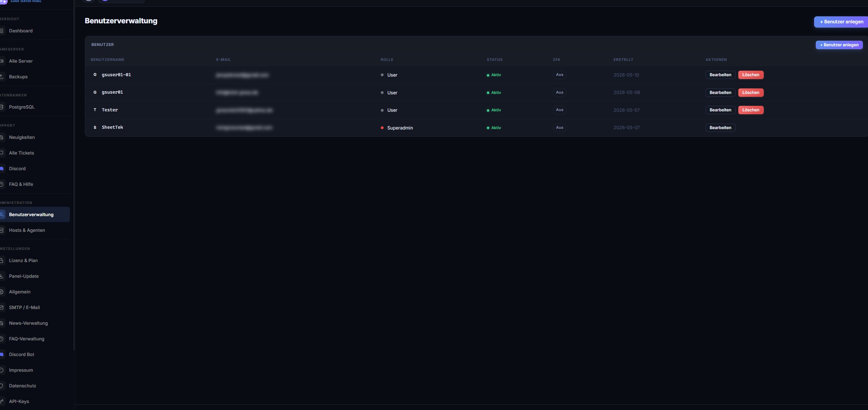Click the Backups upload icon
Image resolution: width=868 pixels, height=410 pixels.
(x=1, y=77)
